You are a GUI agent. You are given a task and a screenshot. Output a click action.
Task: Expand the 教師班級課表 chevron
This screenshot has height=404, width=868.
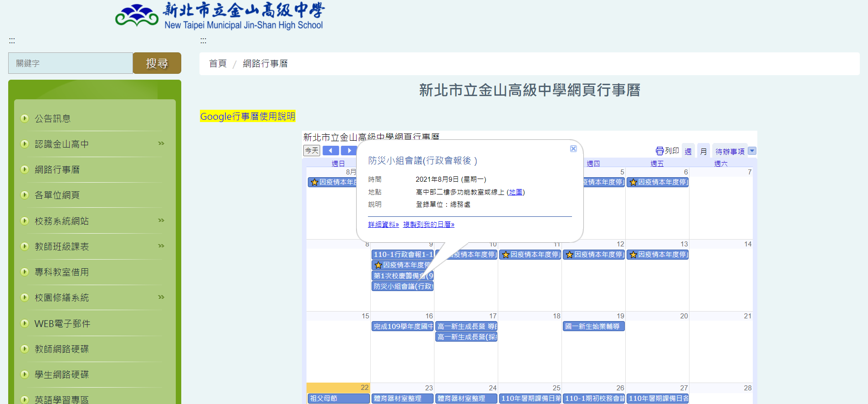pyautogui.click(x=161, y=246)
